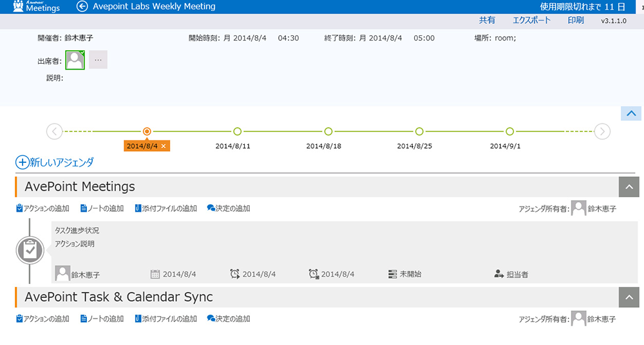Click the action item clipboard checkmark icon
The image size is (644, 345).
(30, 250)
